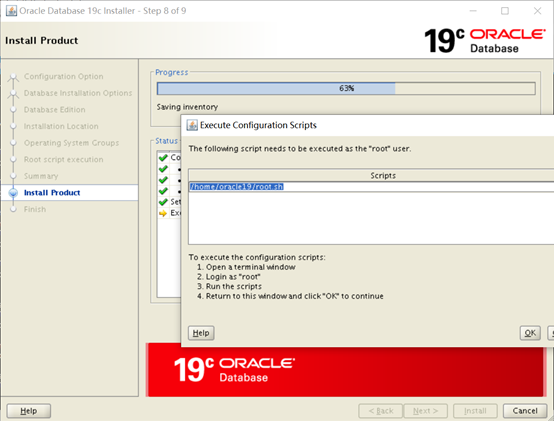Click 'The following script needs to be executed' message

tap(300, 149)
